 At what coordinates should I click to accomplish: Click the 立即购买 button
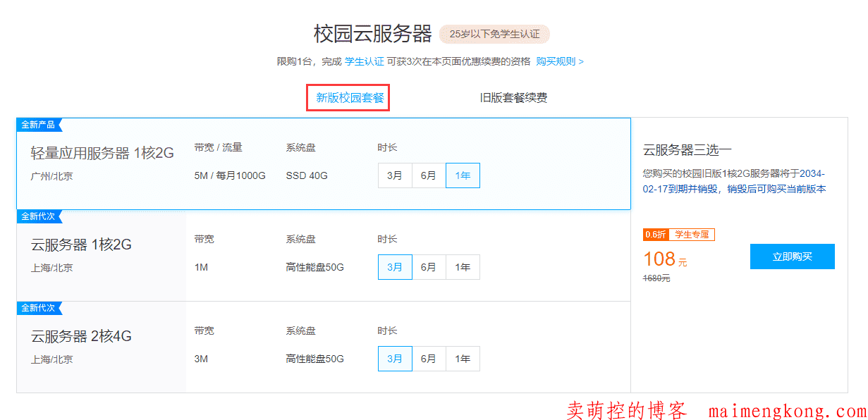[x=792, y=257]
